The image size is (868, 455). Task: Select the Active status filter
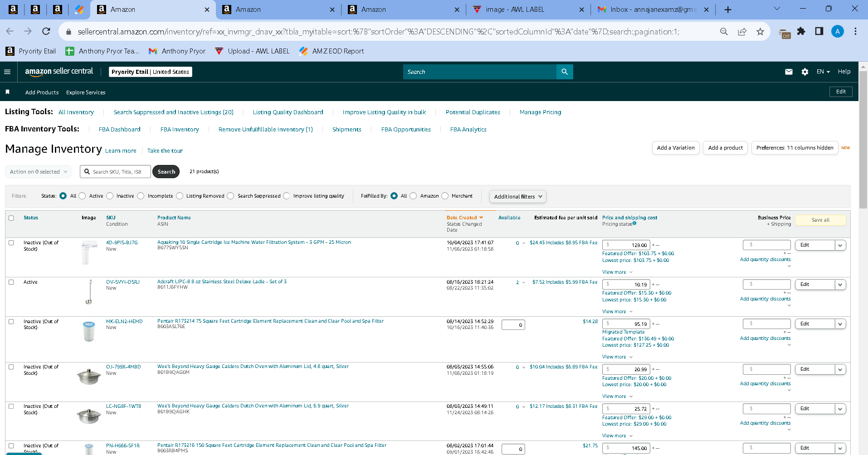pyautogui.click(x=82, y=196)
